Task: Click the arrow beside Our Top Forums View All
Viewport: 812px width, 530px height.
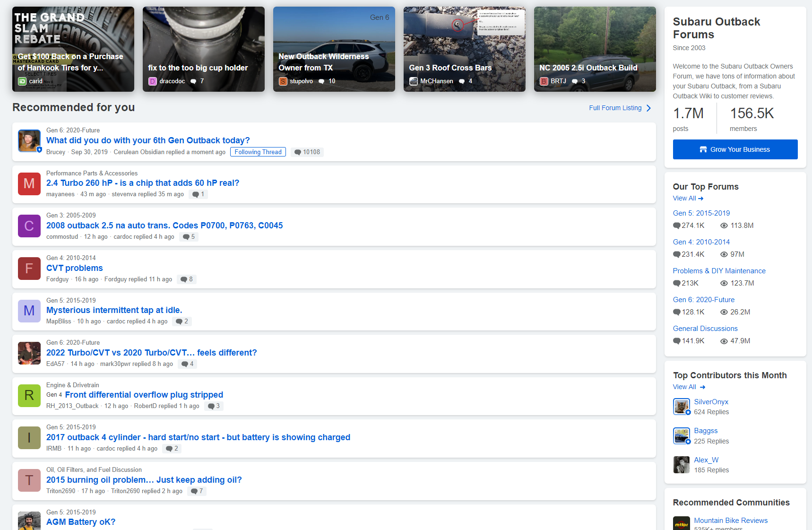Action: tap(700, 199)
